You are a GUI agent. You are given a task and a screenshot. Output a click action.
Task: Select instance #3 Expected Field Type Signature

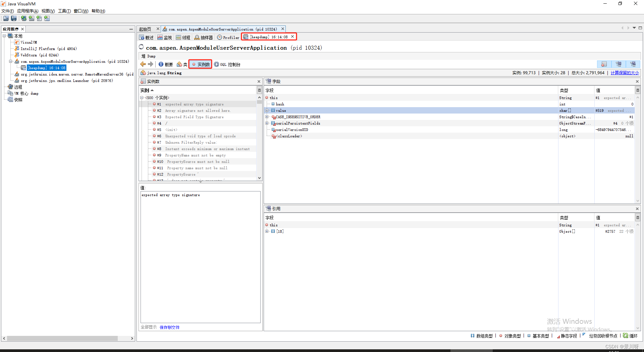(x=198, y=117)
